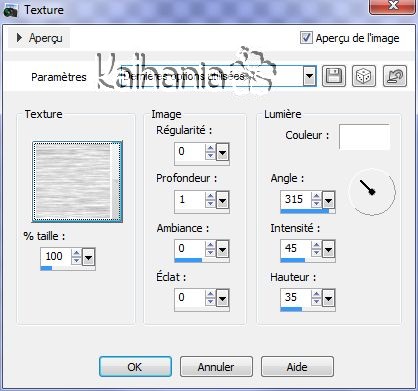Click the Hauteur value input field
Image resolution: width=418 pixels, height=391 pixels.
pos(295,297)
